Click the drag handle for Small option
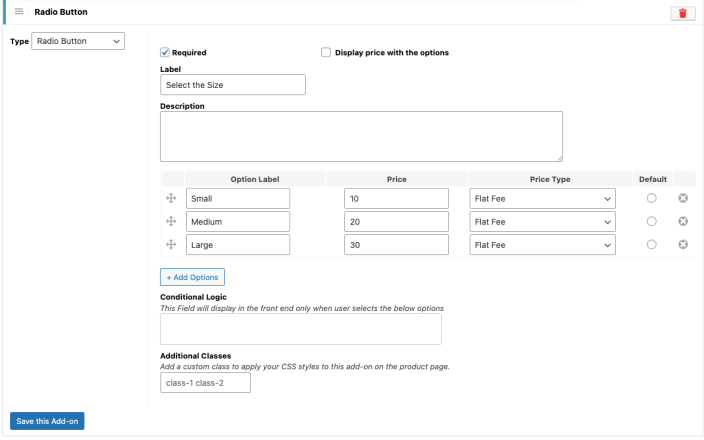The image size is (704, 440). (x=171, y=199)
